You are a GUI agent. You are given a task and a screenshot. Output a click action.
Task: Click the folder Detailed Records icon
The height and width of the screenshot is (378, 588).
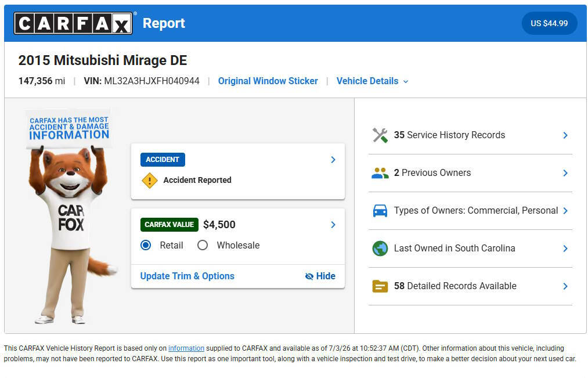click(x=380, y=286)
